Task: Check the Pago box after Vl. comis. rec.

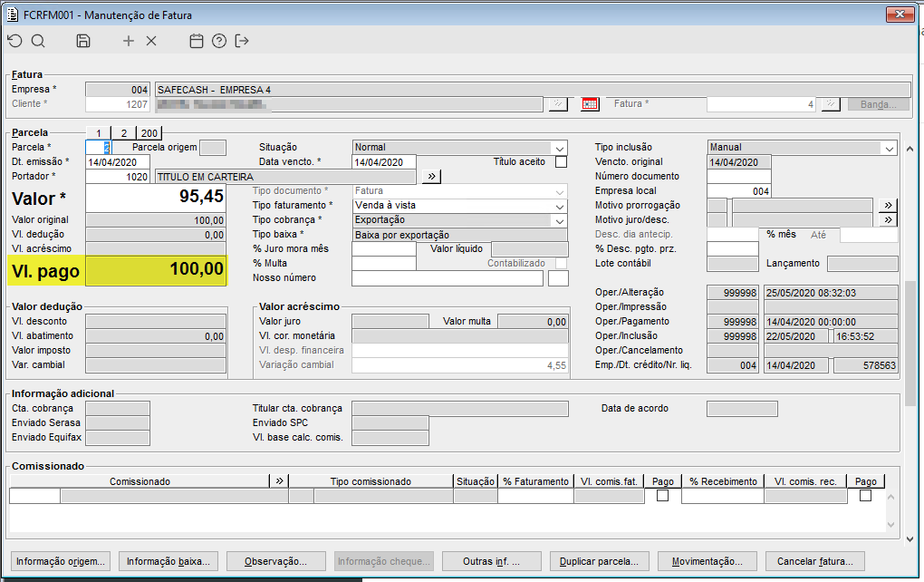Action: [866, 496]
